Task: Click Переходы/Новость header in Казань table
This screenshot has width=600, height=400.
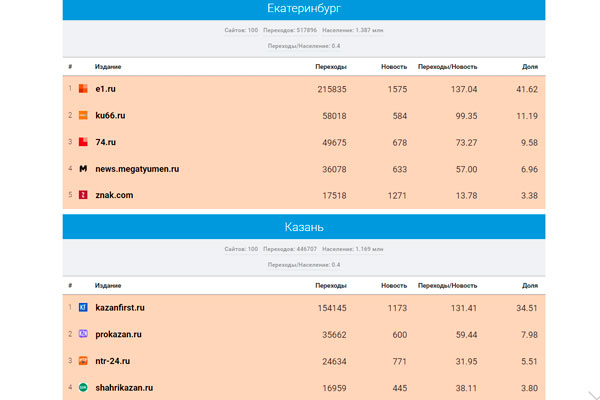Action: 447,285
